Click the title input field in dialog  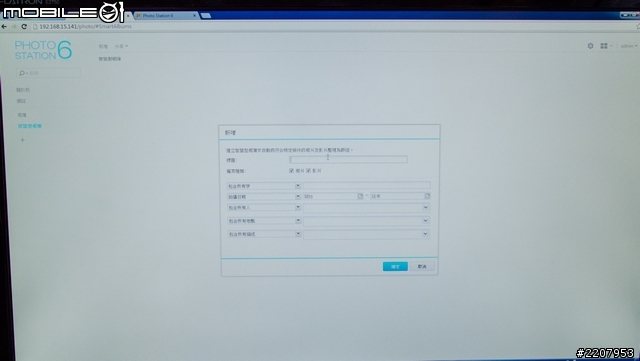(x=348, y=159)
